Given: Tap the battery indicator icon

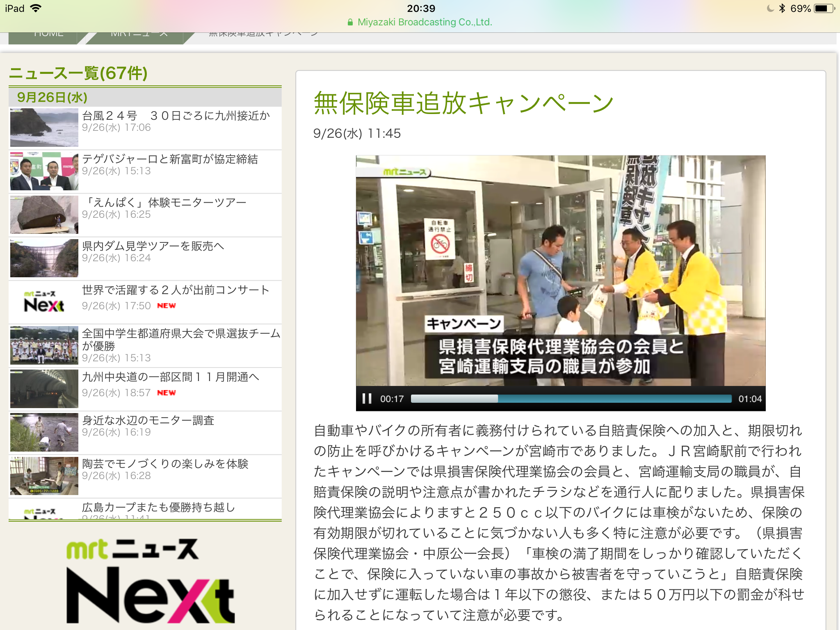Looking at the screenshot, I should point(824,8).
